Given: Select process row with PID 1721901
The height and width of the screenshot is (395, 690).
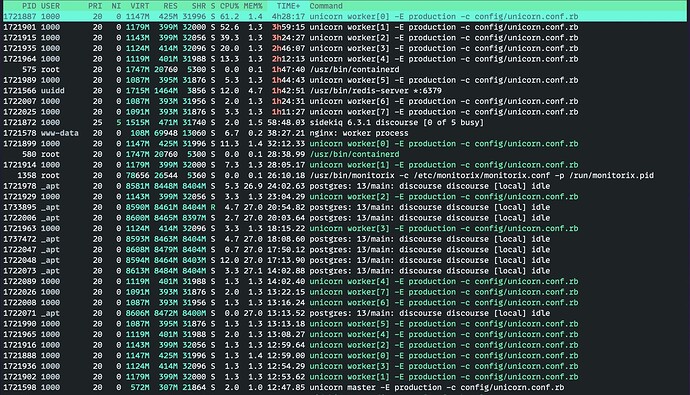Looking at the screenshot, I should [345, 27].
